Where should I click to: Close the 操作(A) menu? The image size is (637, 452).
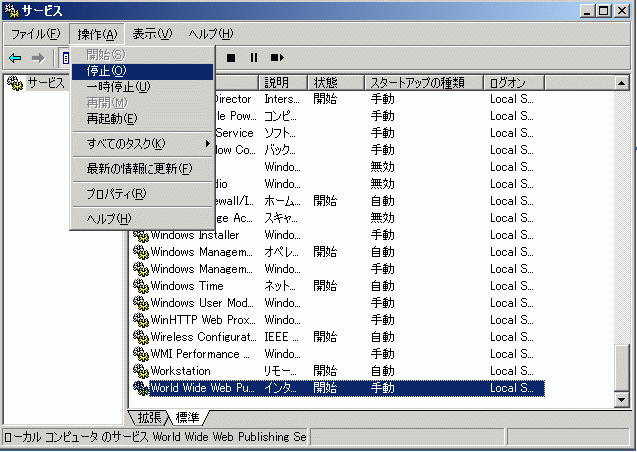coord(97,35)
